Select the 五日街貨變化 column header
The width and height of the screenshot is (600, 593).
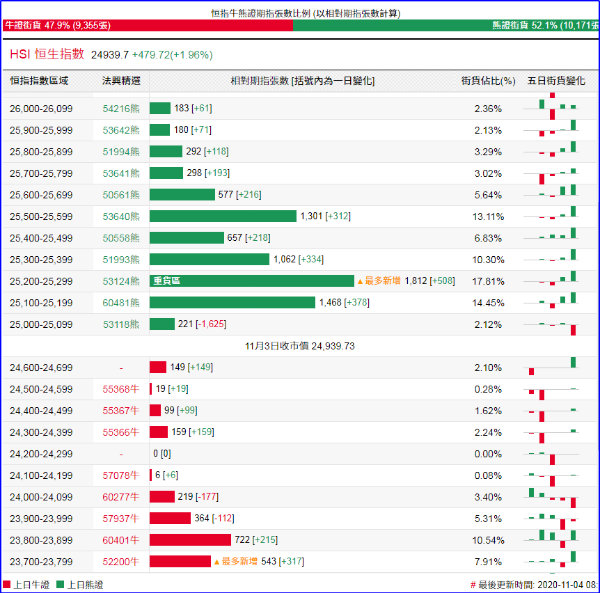556,81
